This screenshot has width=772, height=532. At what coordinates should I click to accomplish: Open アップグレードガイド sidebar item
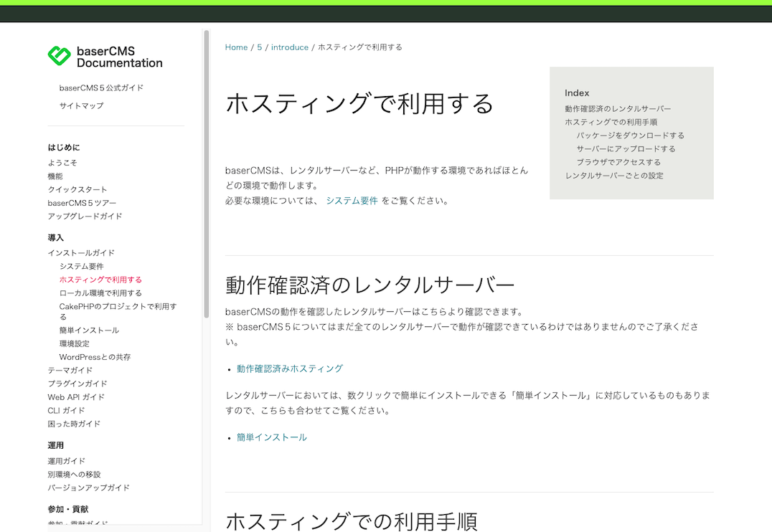pos(85,216)
